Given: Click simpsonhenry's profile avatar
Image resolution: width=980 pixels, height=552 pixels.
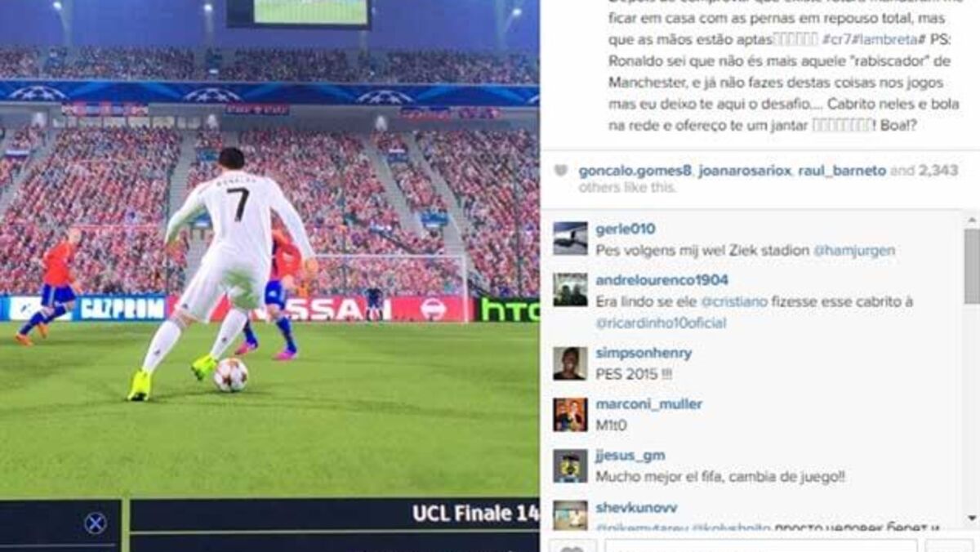Looking at the screenshot, I should coord(570,363).
